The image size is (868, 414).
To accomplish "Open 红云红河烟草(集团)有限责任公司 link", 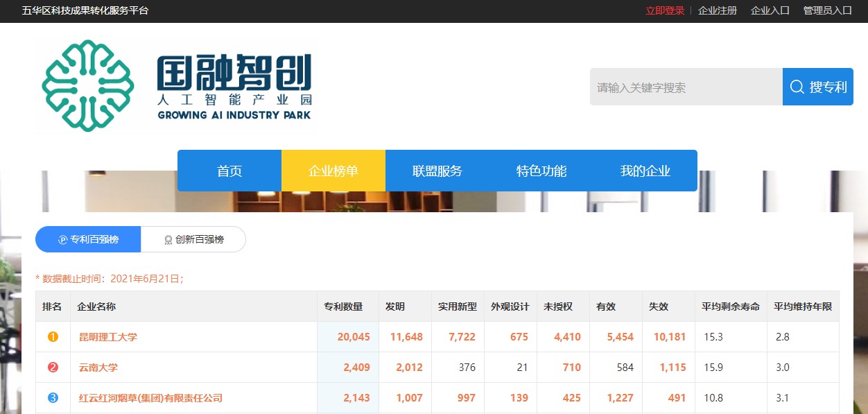I will point(150,398).
